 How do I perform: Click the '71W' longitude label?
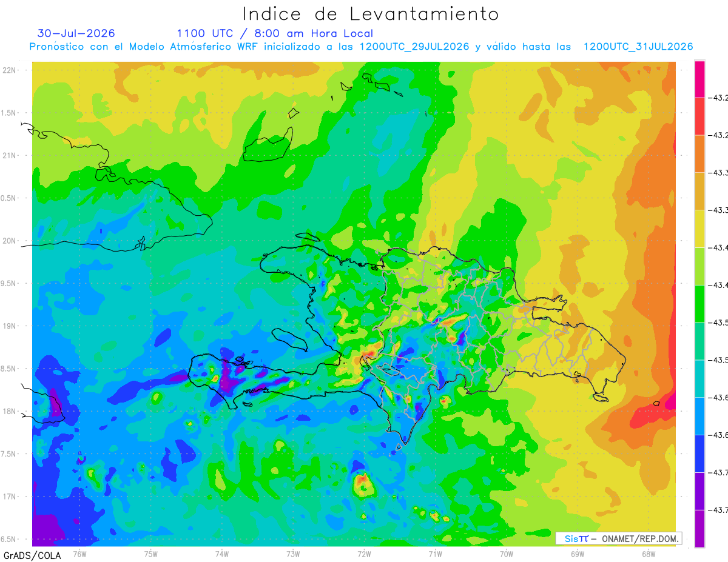pyautogui.click(x=435, y=554)
